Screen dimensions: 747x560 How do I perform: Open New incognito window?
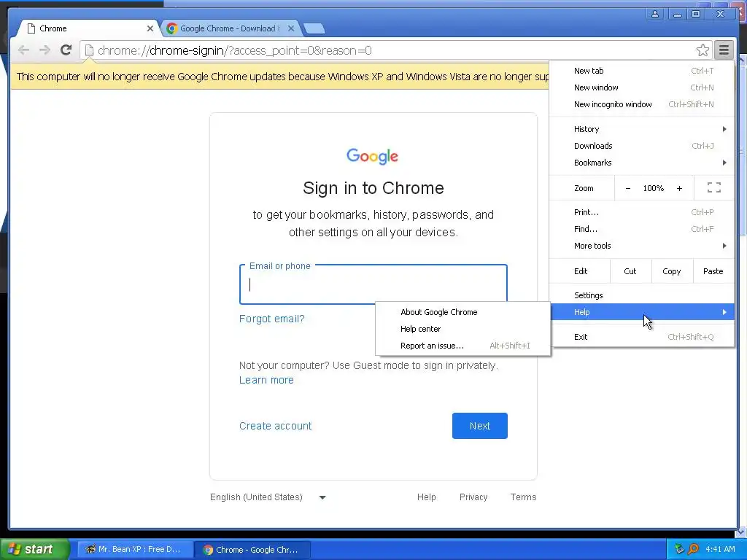(x=643, y=104)
